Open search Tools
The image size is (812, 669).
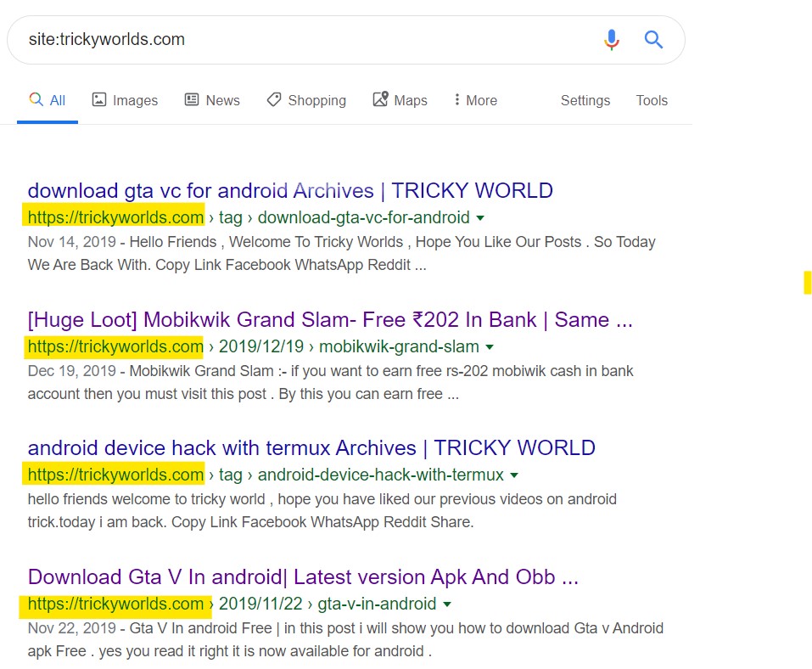coord(652,100)
